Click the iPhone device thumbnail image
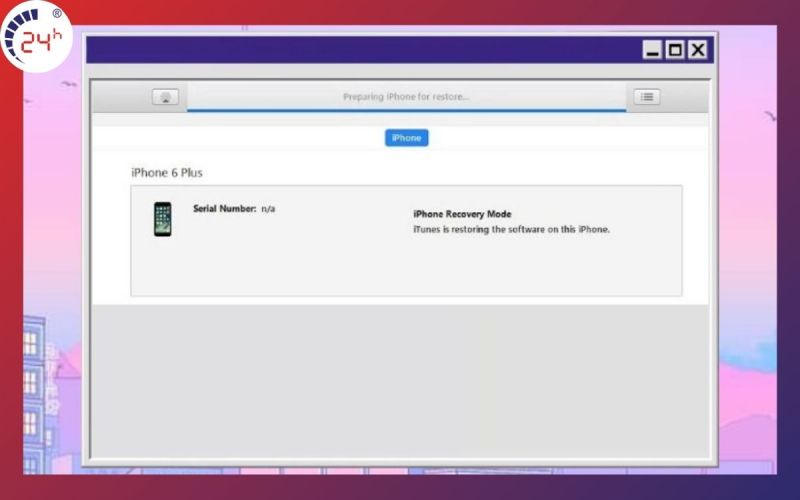This screenshot has width=800, height=500. coord(163,219)
